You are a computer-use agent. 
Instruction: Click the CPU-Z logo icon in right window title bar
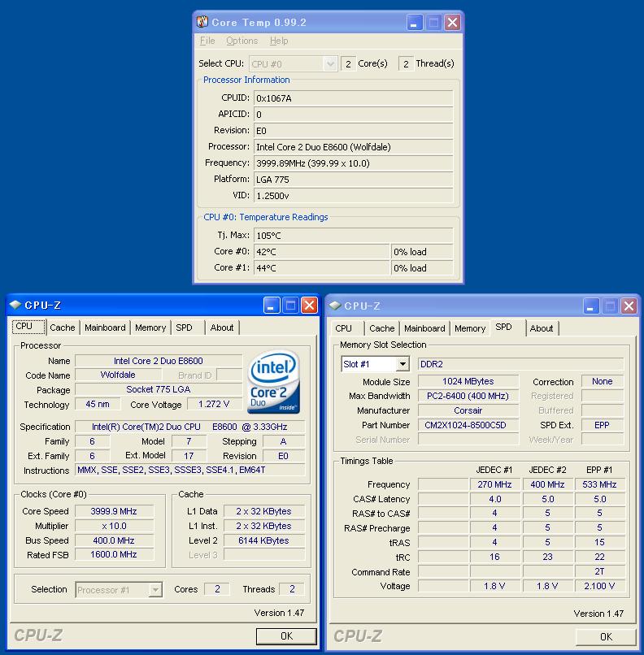(335, 306)
